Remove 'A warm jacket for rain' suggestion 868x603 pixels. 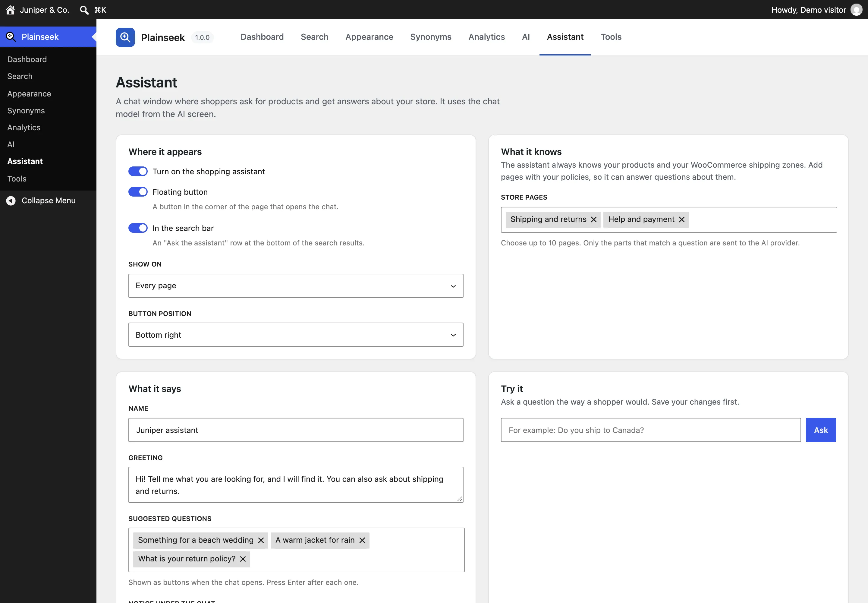pyautogui.click(x=362, y=540)
